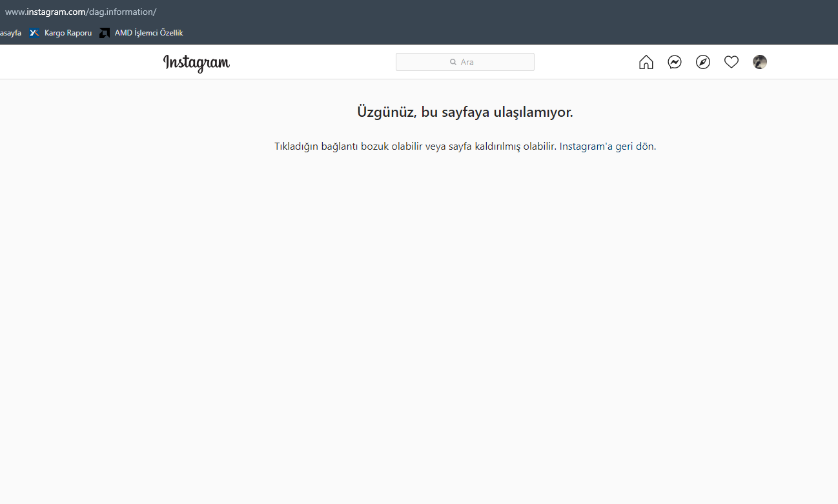Image resolution: width=838 pixels, height=504 pixels.
Task: Click the Kargo Raporu bookmark favicon
Action: [35, 33]
